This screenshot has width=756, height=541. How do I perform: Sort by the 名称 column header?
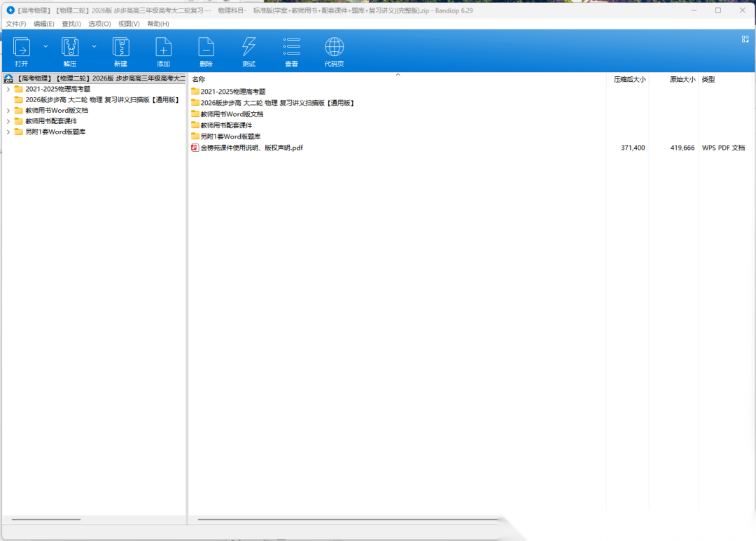[x=199, y=80]
